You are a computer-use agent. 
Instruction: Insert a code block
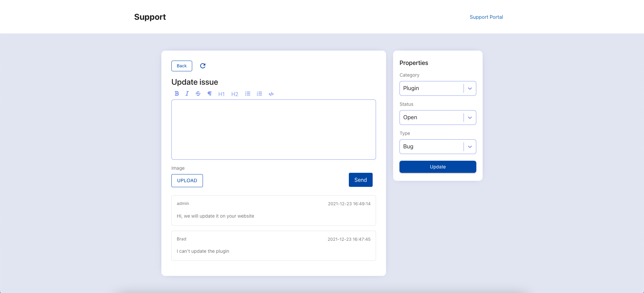tap(271, 94)
